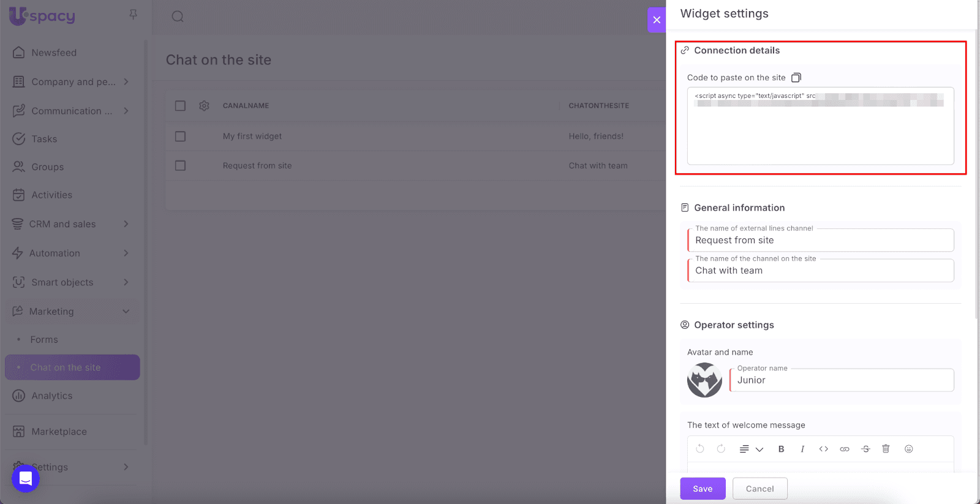Screen dimensions: 980x504
Task: Collapse the Marketing submenu
Action: pyautogui.click(x=126, y=311)
